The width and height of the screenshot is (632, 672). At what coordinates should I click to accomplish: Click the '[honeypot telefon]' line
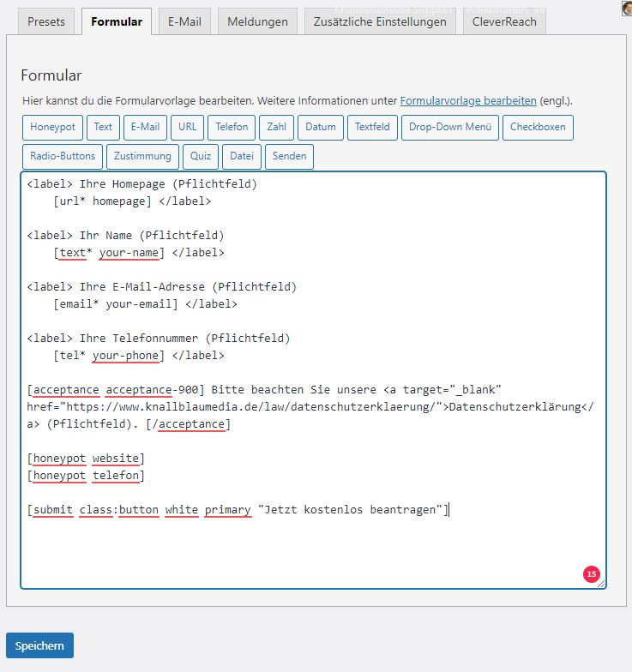86,475
